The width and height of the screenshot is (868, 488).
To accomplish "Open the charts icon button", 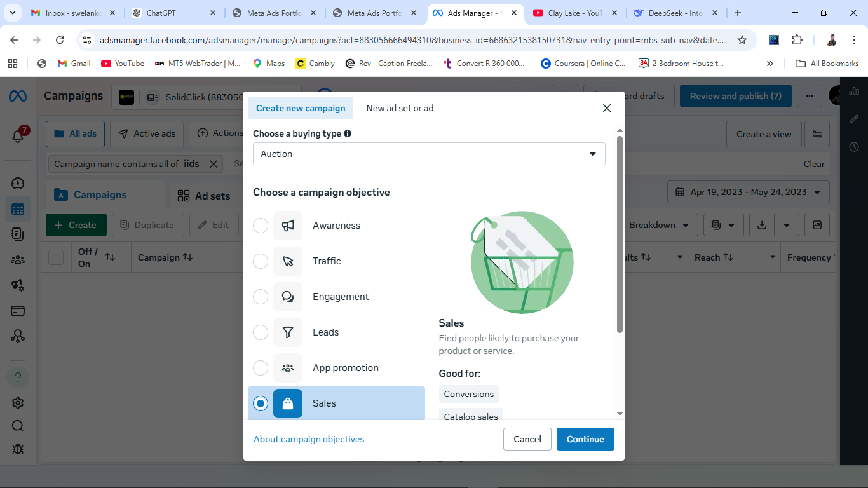I will click(x=817, y=225).
